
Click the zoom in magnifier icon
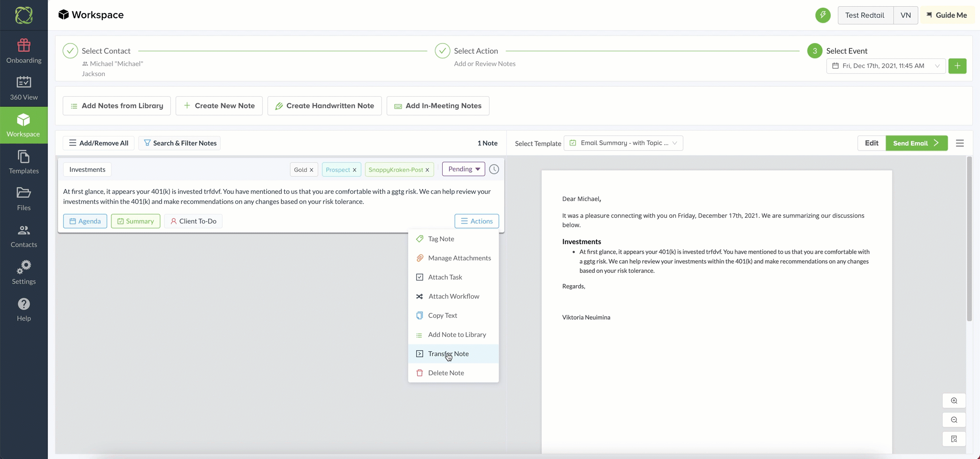point(954,401)
